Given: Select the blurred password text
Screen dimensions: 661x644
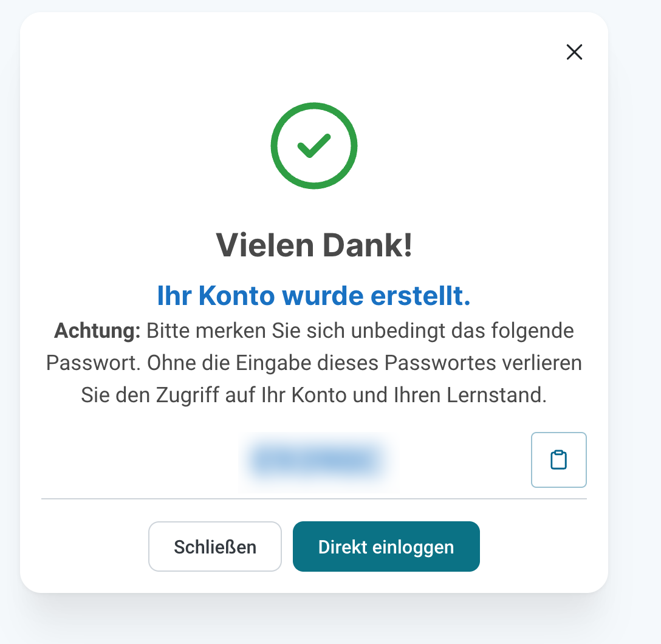Looking at the screenshot, I should tap(316, 460).
